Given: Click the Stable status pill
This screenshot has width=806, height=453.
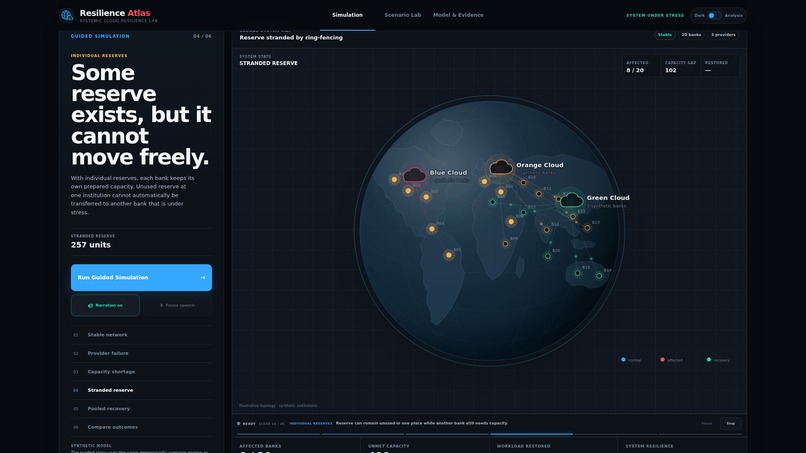Looking at the screenshot, I should tap(665, 35).
